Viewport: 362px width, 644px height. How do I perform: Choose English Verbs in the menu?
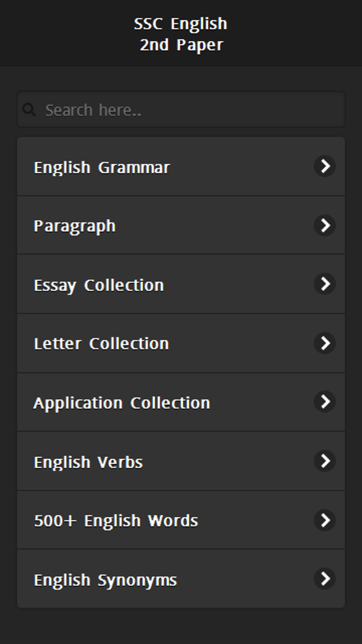coord(88,462)
